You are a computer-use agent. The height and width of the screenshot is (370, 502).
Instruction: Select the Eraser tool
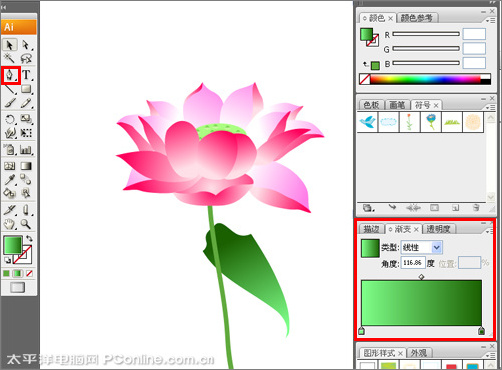click(26, 210)
